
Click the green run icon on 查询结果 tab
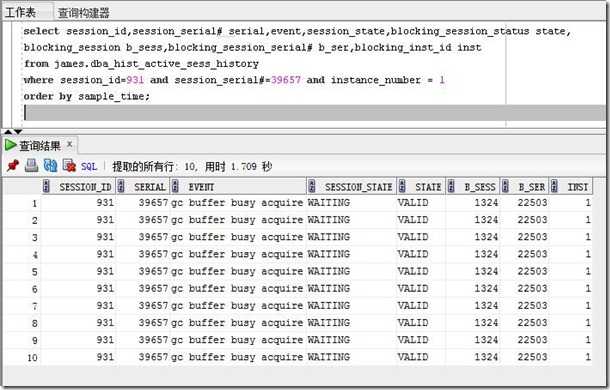click(10, 145)
